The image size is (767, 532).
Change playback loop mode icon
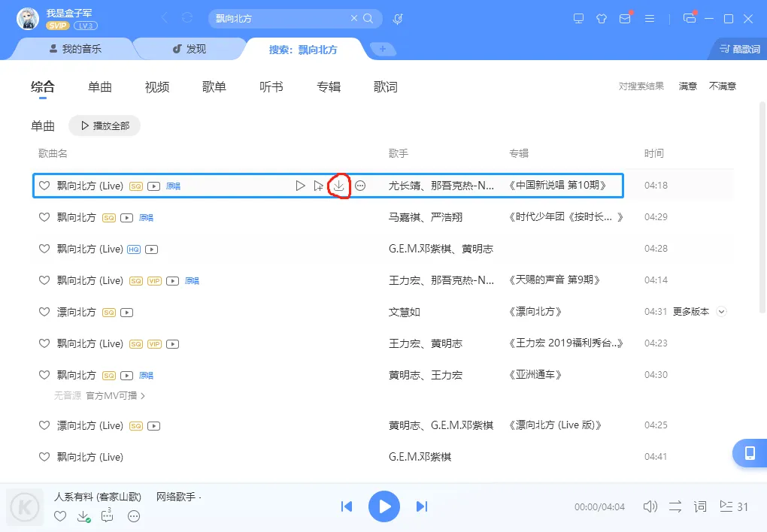pyautogui.click(x=675, y=506)
